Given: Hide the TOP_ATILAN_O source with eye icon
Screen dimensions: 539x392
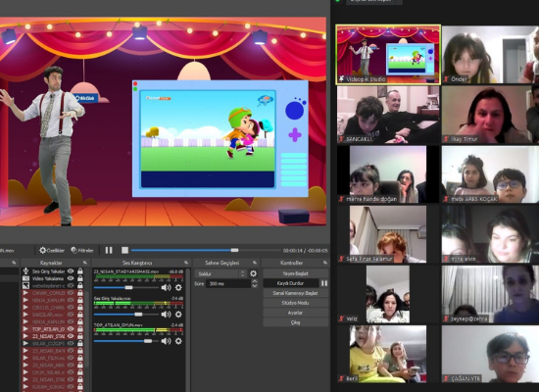Looking at the screenshot, I should click(71, 329).
